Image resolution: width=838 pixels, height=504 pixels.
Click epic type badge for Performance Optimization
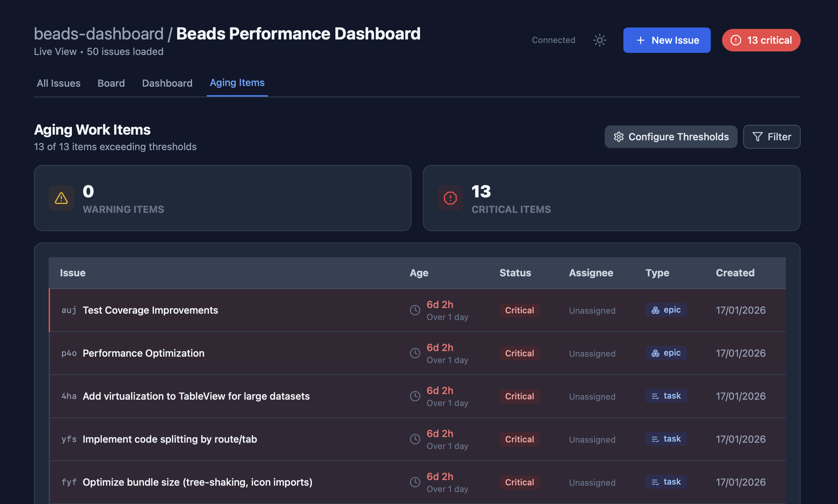(x=666, y=353)
